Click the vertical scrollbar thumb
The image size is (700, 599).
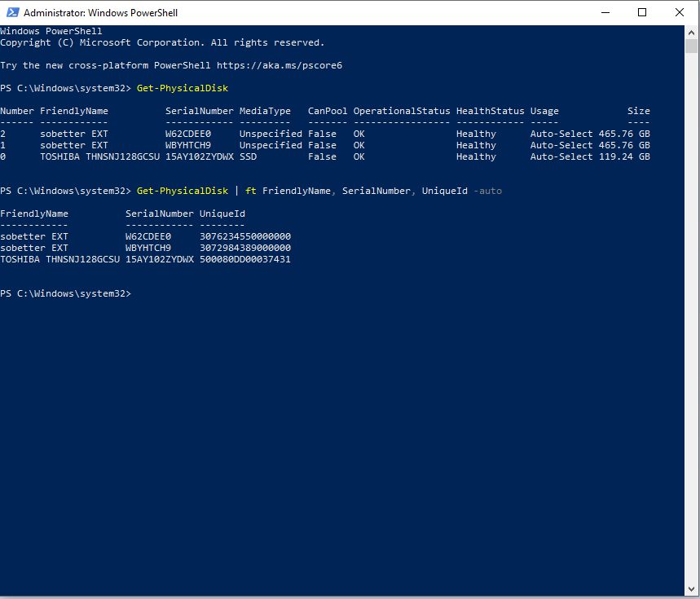click(692, 46)
